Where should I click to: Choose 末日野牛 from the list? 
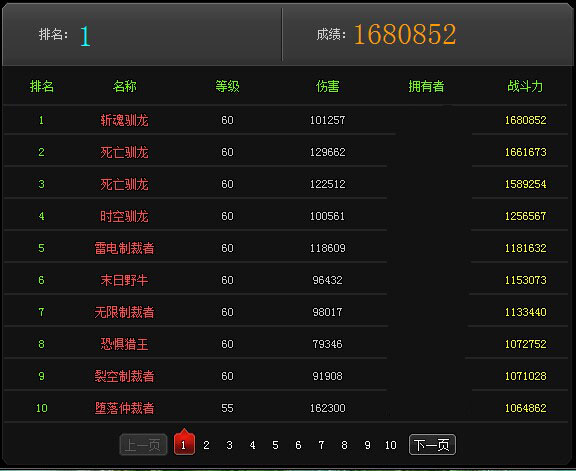[x=124, y=280]
